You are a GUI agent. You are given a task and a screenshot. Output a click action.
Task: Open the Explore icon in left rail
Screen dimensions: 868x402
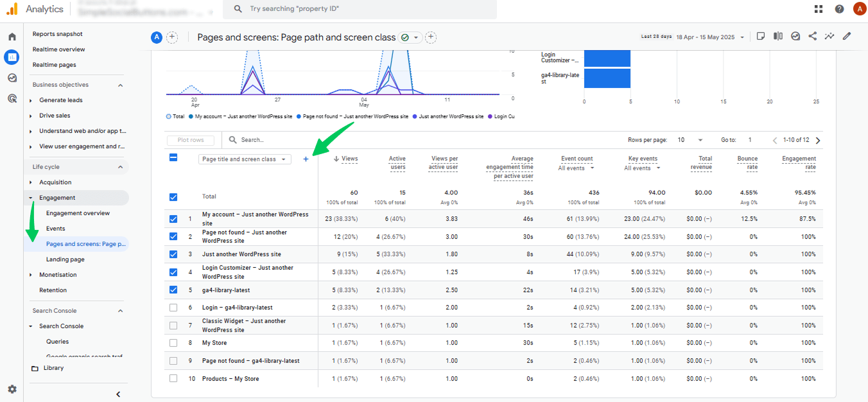click(12, 78)
